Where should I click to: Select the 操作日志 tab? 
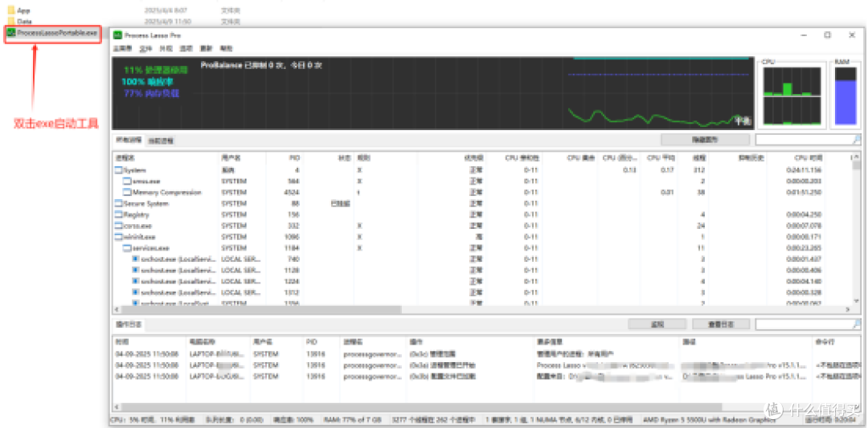tap(129, 324)
